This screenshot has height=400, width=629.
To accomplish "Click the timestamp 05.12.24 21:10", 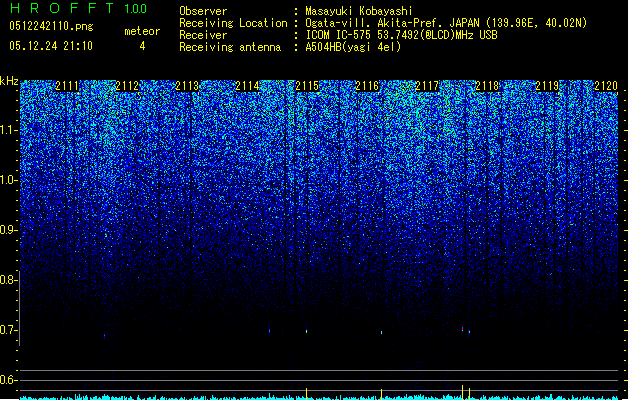I will (51, 46).
